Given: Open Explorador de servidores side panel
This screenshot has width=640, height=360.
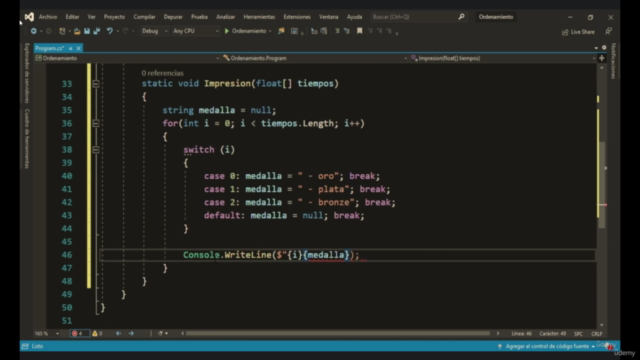Looking at the screenshot, I should [27, 73].
